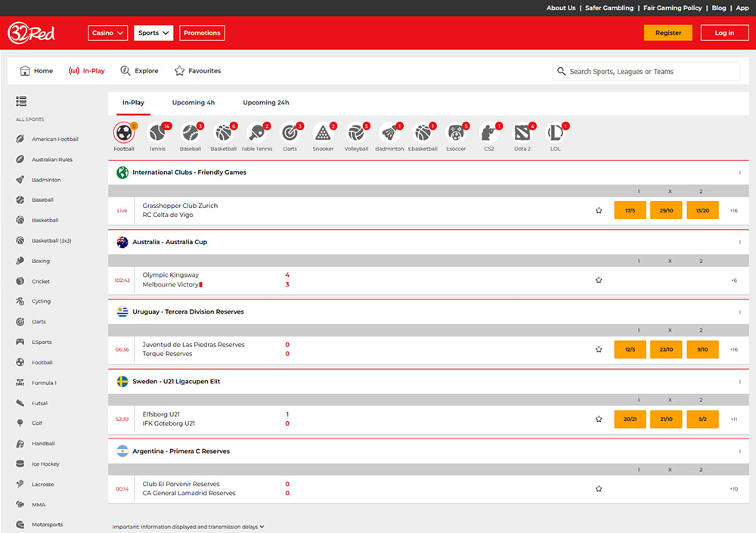Screen dimensions: 756x533
Task: Open the Safer Gambling link
Action: coord(609,8)
